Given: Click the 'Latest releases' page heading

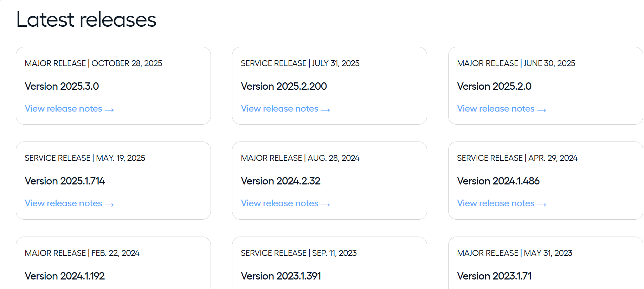Looking at the screenshot, I should (86, 20).
